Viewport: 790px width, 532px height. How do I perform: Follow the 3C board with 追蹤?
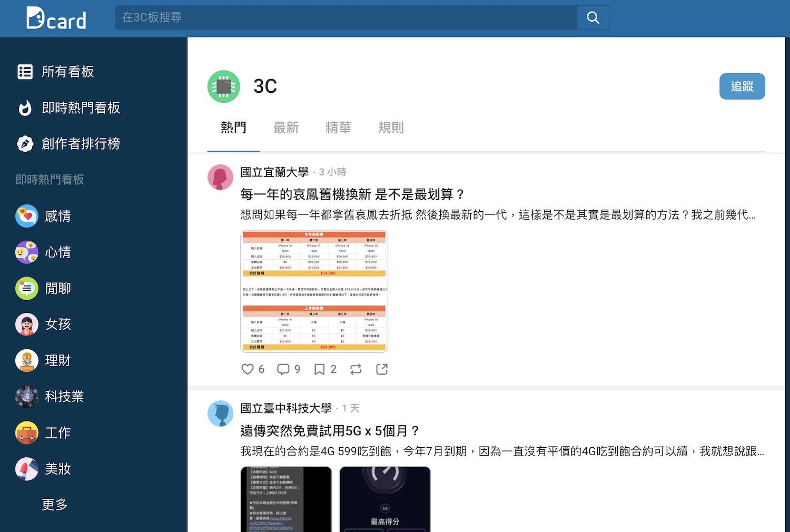click(x=742, y=86)
